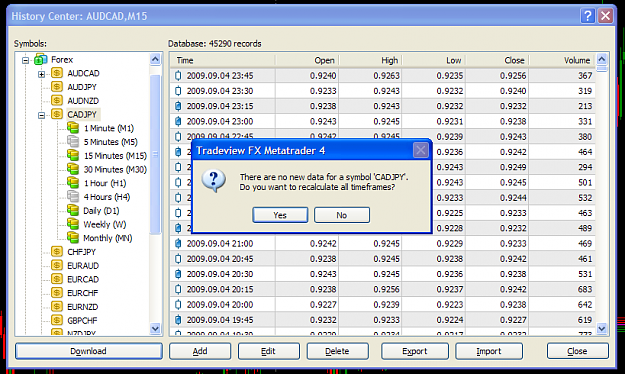This screenshot has height=374, width=625.
Task: Click Yes in the recalculate dialog
Action: [280, 215]
